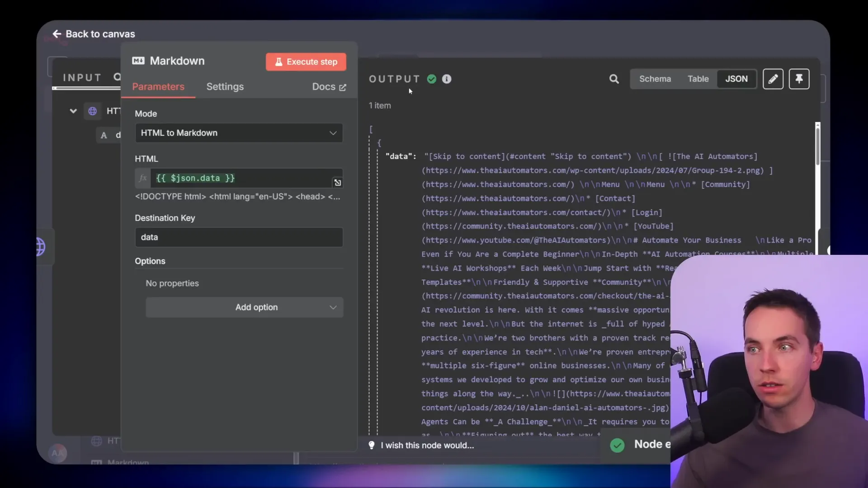This screenshot has height=488, width=868.
Task: Click the "data" key in JSON output
Action: pos(401,156)
